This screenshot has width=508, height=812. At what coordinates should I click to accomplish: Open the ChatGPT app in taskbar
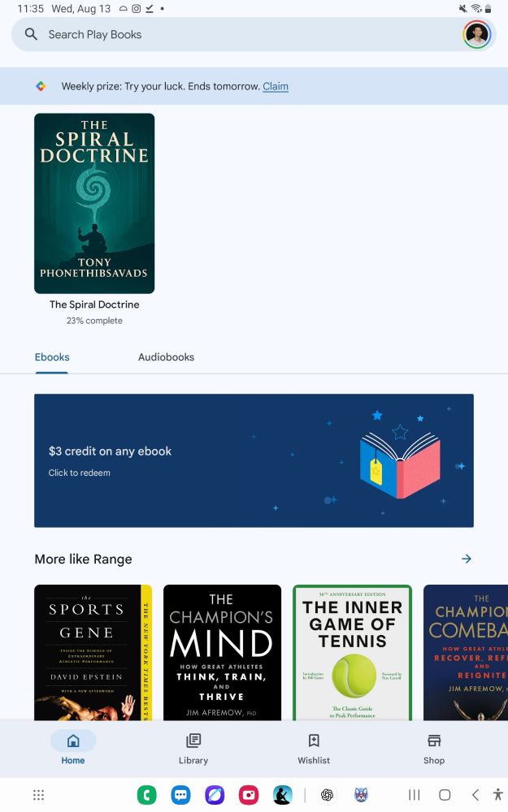click(327, 795)
